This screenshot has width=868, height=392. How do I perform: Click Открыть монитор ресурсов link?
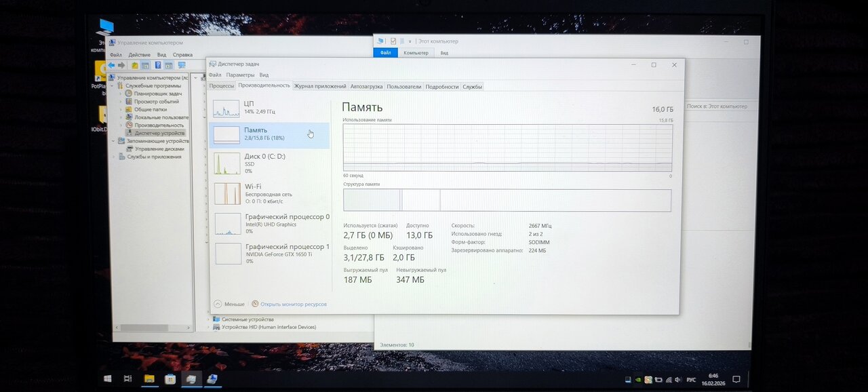293,304
